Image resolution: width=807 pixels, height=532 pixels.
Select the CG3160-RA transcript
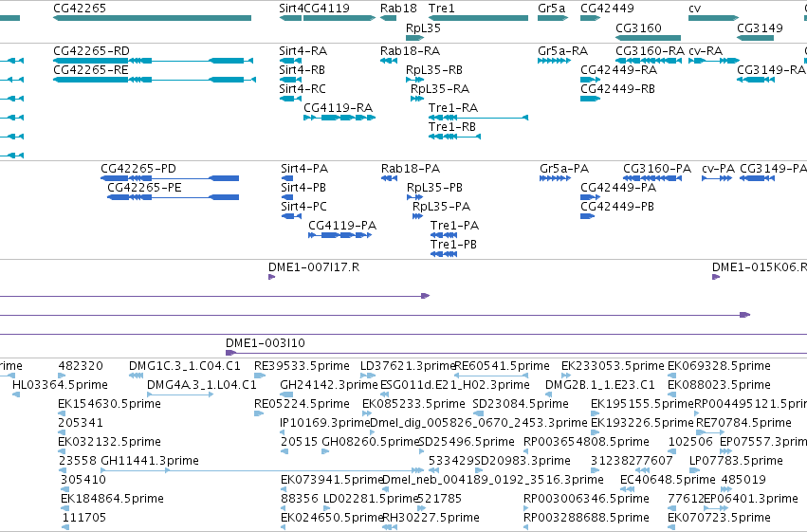[x=649, y=61]
